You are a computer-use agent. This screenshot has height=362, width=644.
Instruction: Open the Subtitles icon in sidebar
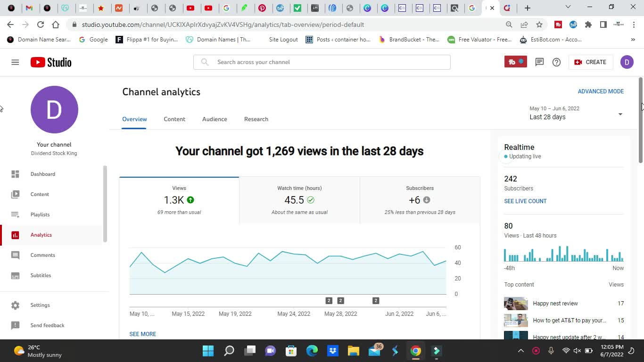(15, 275)
